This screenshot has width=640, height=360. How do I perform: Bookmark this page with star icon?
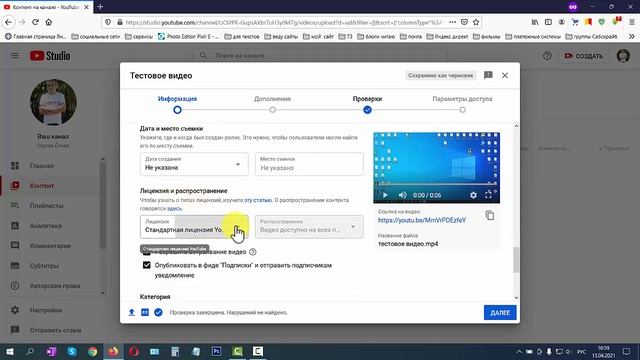[x=476, y=22]
